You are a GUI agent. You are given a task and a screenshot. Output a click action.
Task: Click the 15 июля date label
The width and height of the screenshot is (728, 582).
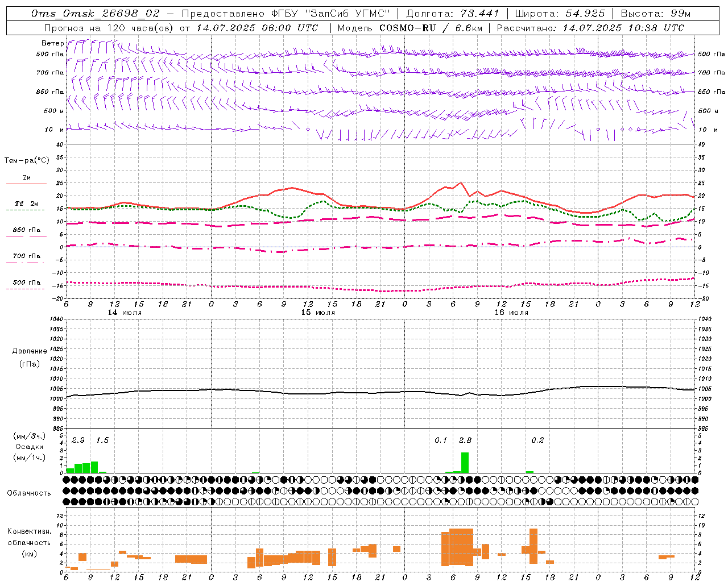[x=318, y=313]
